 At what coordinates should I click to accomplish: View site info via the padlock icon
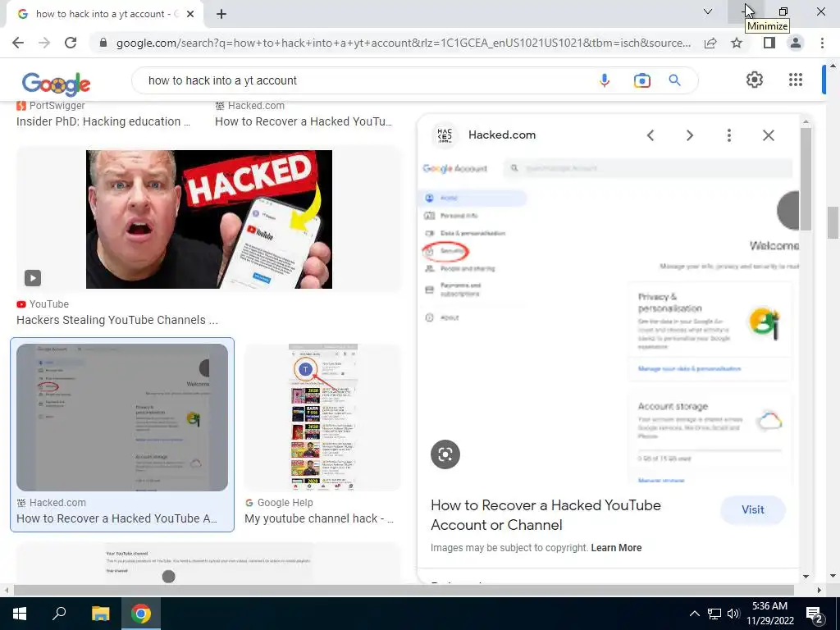coord(103,43)
